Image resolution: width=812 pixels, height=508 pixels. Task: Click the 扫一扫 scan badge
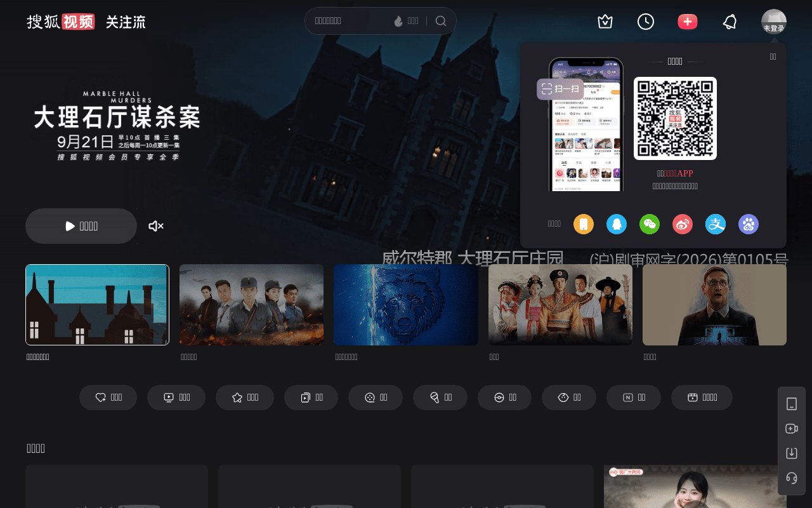point(560,89)
